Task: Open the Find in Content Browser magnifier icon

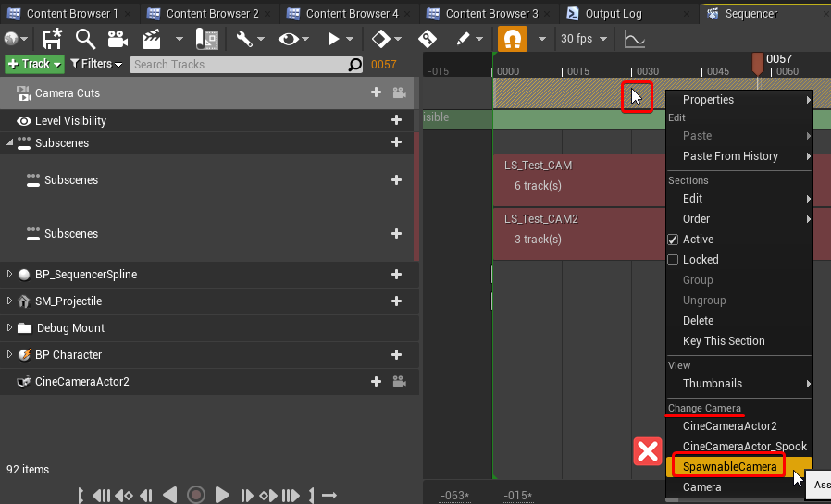Action: point(85,39)
